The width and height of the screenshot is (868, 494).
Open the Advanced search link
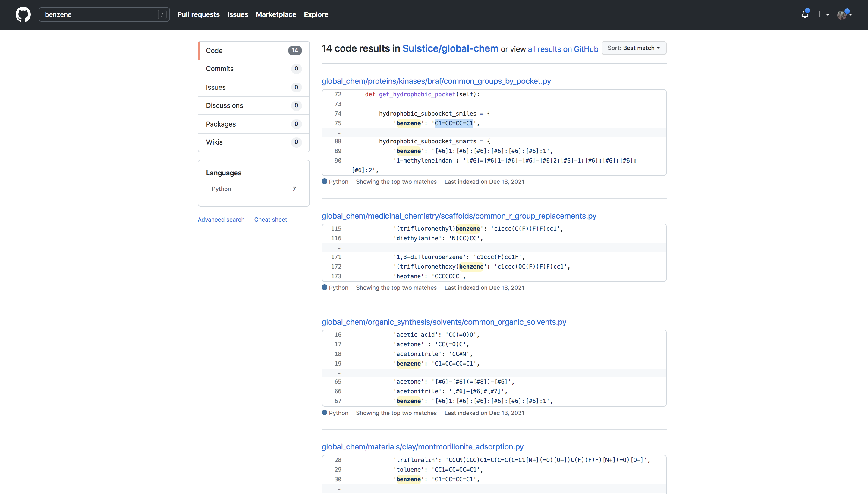click(221, 220)
